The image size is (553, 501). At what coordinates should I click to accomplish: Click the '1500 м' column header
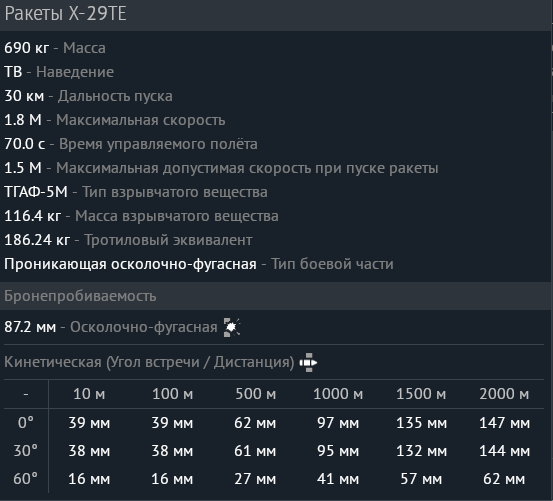[x=421, y=394]
